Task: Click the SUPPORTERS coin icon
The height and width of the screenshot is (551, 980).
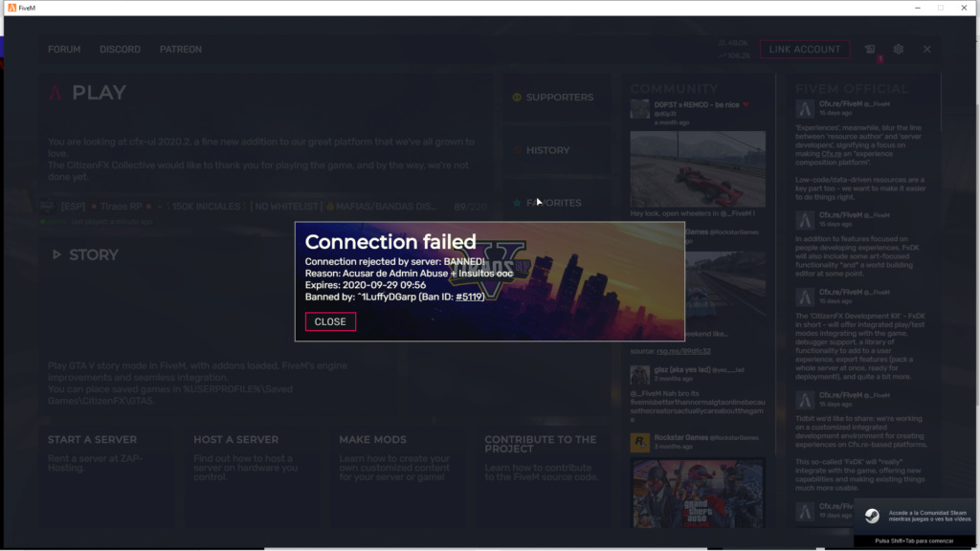Action: (517, 98)
